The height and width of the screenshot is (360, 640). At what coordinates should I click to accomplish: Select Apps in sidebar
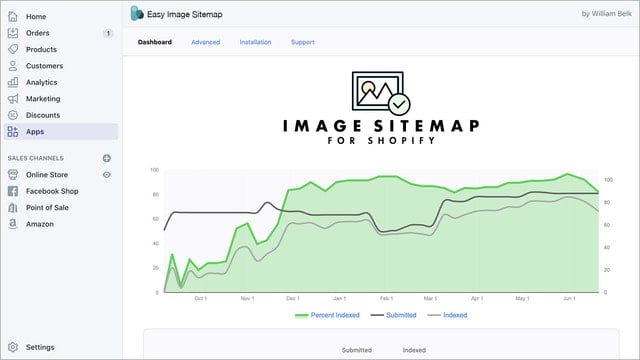click(61, 131)
